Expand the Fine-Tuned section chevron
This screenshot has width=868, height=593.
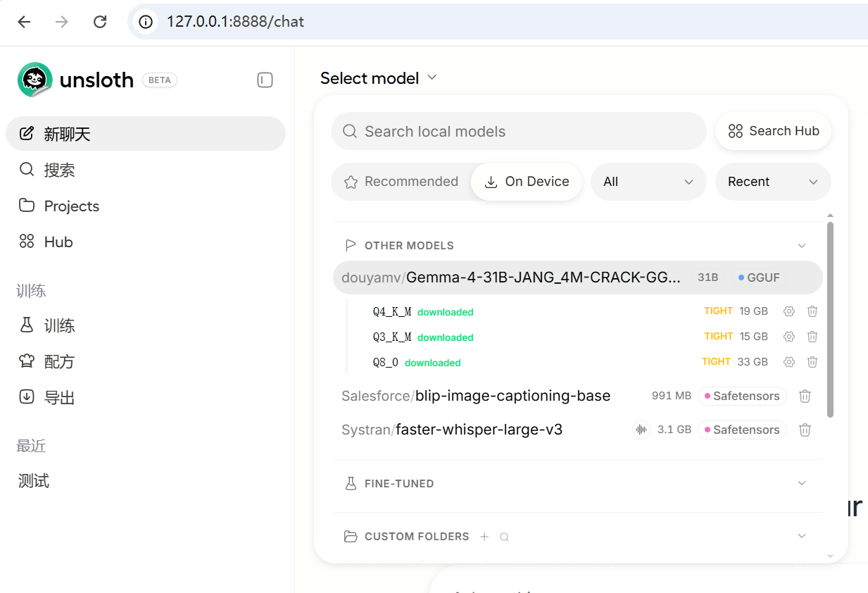point(802,483)
